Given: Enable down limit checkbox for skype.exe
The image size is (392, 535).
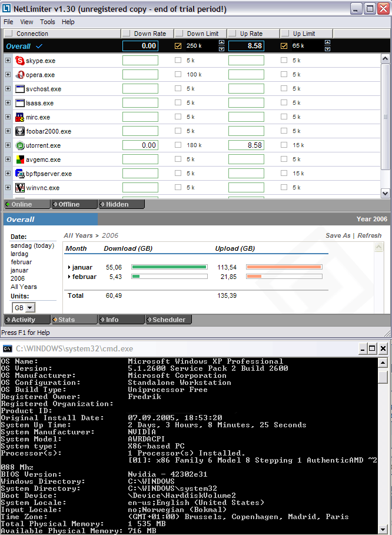Looking at the screenshot, I should pos(178,60).
